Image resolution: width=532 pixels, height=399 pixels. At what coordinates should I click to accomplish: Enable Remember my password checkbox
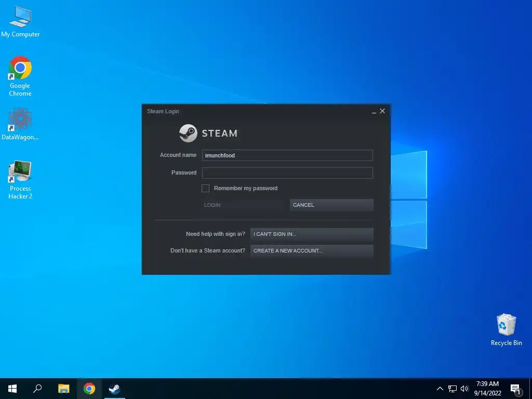[x=205, y=188]
